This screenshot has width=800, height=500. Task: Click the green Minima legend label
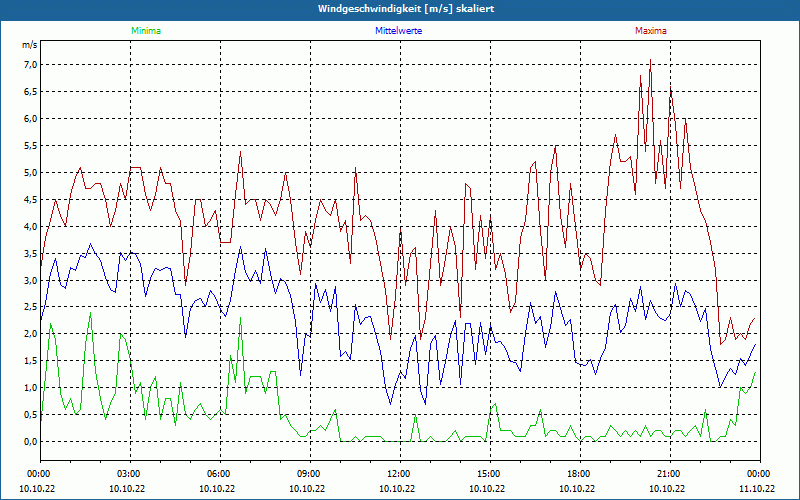[146, 31]
